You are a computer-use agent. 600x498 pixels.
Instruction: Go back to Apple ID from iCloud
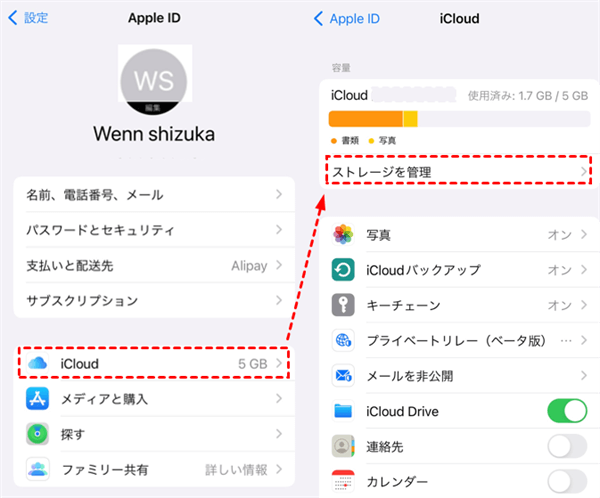coord(347,18)
